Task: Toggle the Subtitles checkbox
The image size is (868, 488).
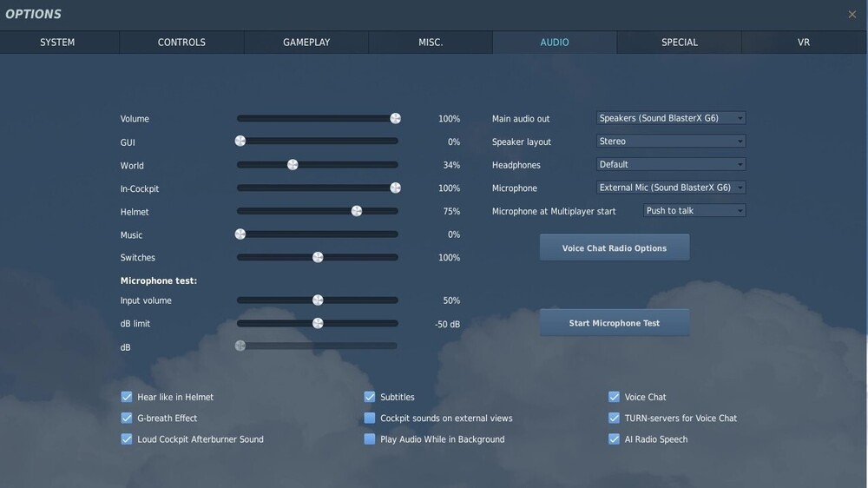Action: (x=370, y=397)
